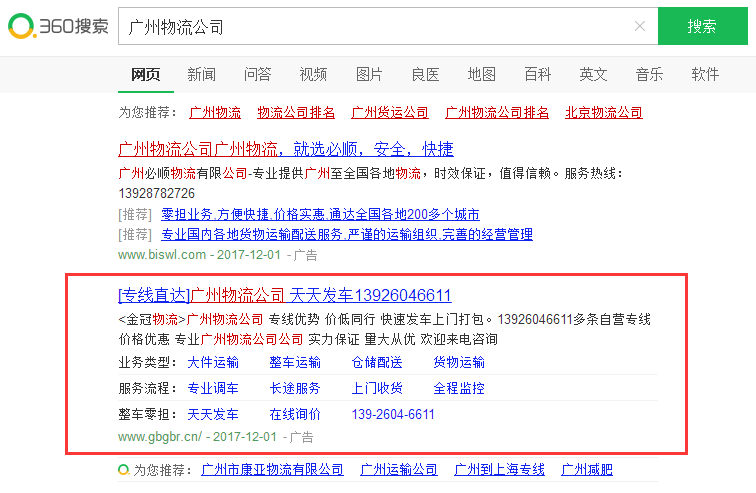Open the 视频 tab
Viewport: 756px width, 493px height.
click(313, 74)
